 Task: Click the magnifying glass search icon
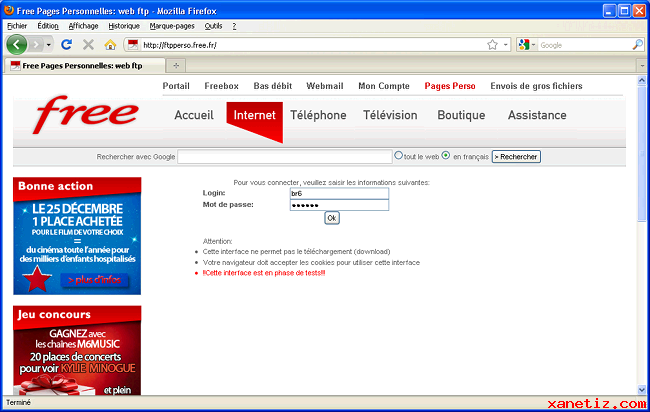[x=638, y=44]
